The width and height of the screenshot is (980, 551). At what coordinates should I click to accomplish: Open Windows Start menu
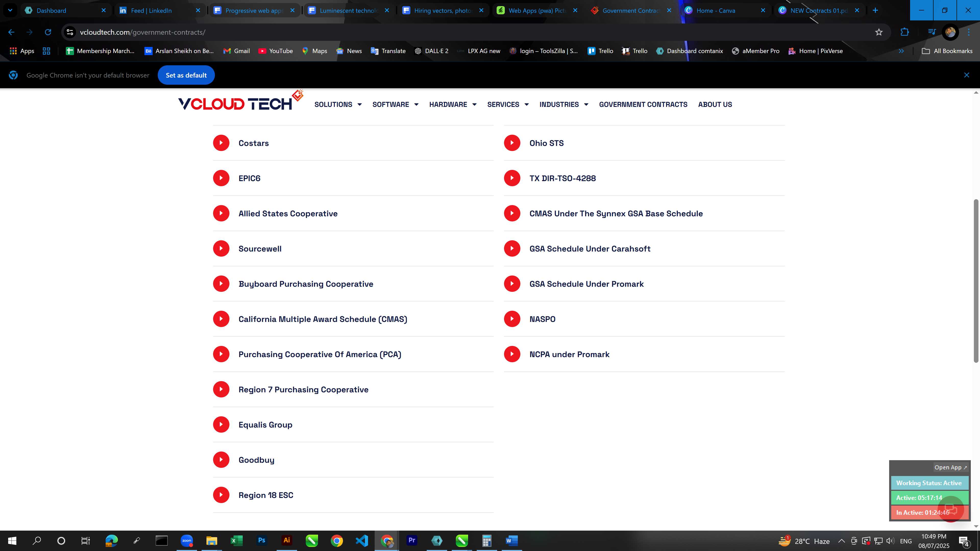[12, 541]
